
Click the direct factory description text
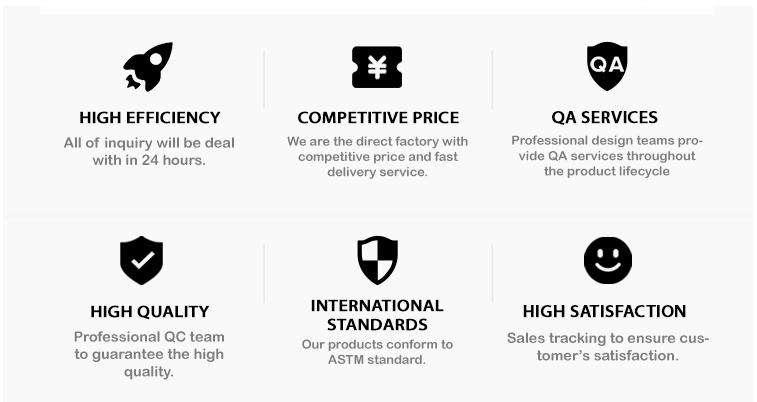[x=378, y=157]
